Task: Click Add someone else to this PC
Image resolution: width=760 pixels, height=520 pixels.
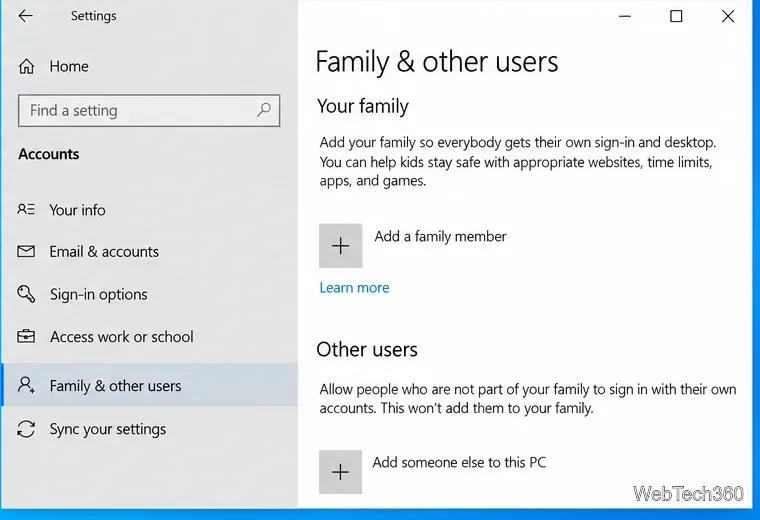Action: coord(459,462)
